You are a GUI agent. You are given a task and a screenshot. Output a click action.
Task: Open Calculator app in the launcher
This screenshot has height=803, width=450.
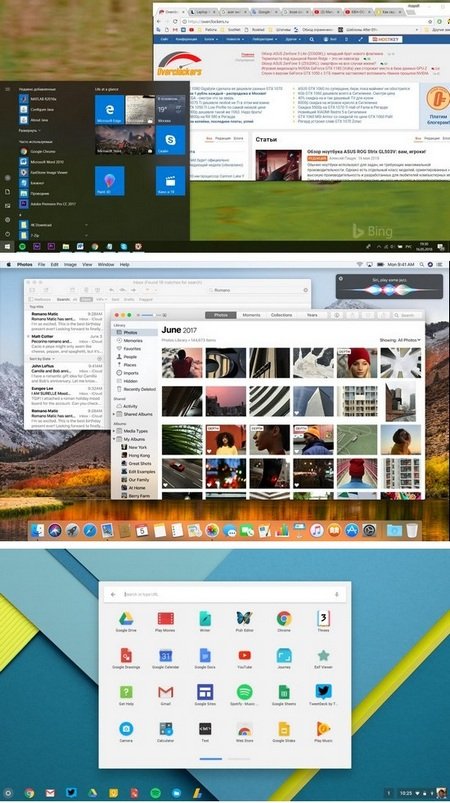165,732
